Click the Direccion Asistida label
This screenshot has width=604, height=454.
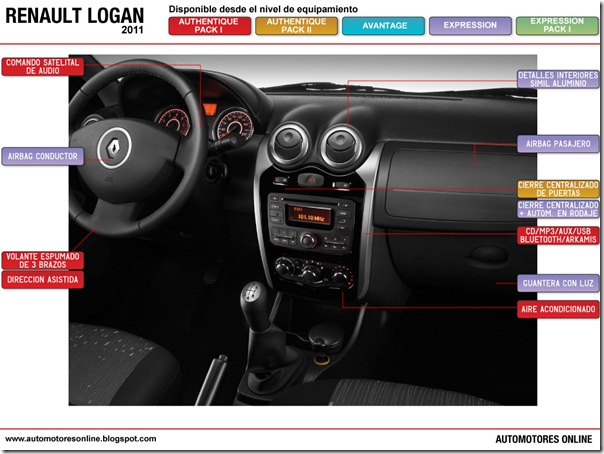[43, 280]
